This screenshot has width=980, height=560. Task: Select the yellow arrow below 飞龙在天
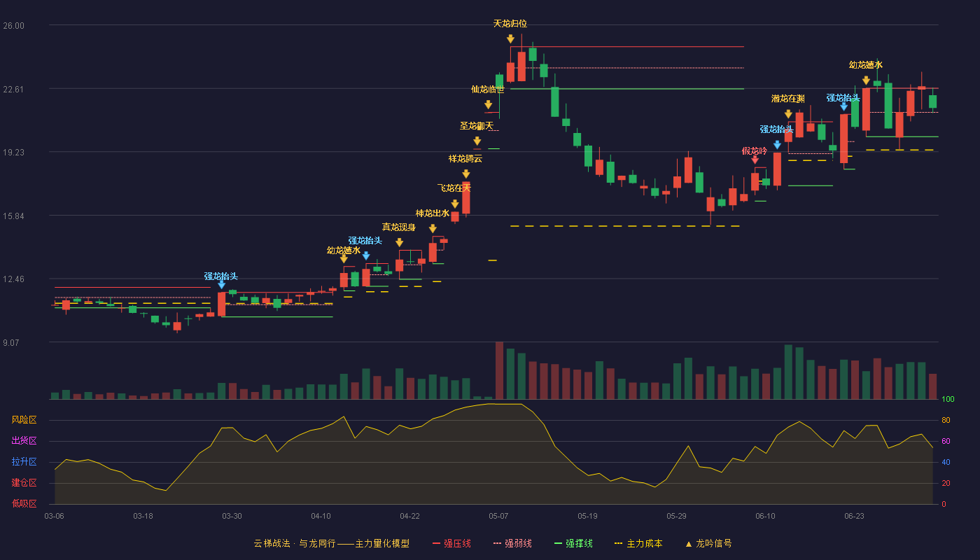tap(454, 204)
